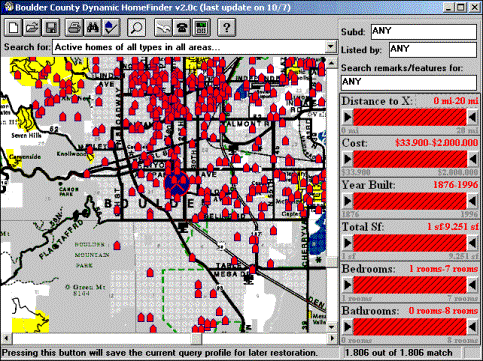
Task: Click the red Total Sf range bar
Action: point(410,243)
